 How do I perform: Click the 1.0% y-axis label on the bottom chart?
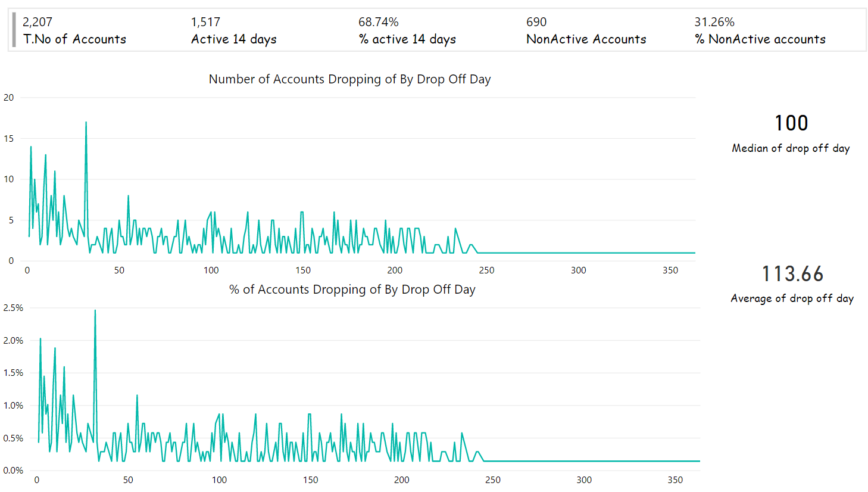pyautogui.click(x=13, y=406)
